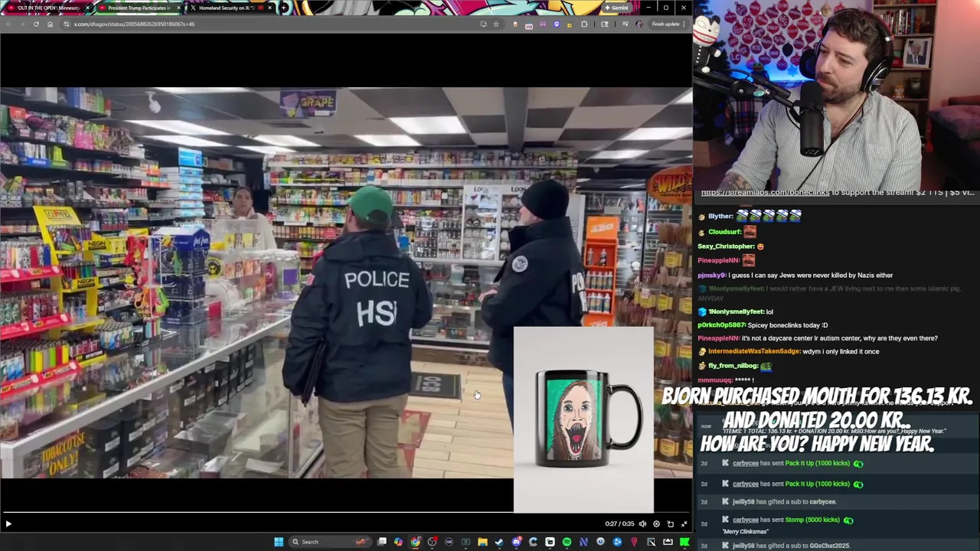Open the Gemini button in Chrome

point(616,8)
